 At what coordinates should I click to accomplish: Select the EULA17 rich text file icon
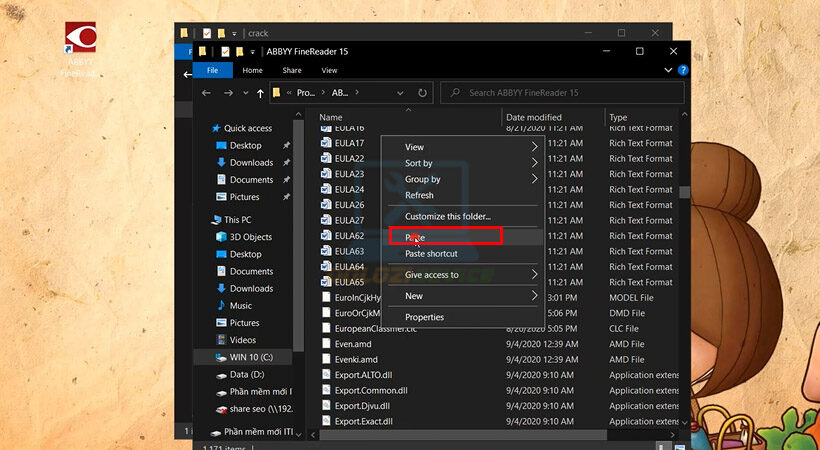[x=326, y=143]
